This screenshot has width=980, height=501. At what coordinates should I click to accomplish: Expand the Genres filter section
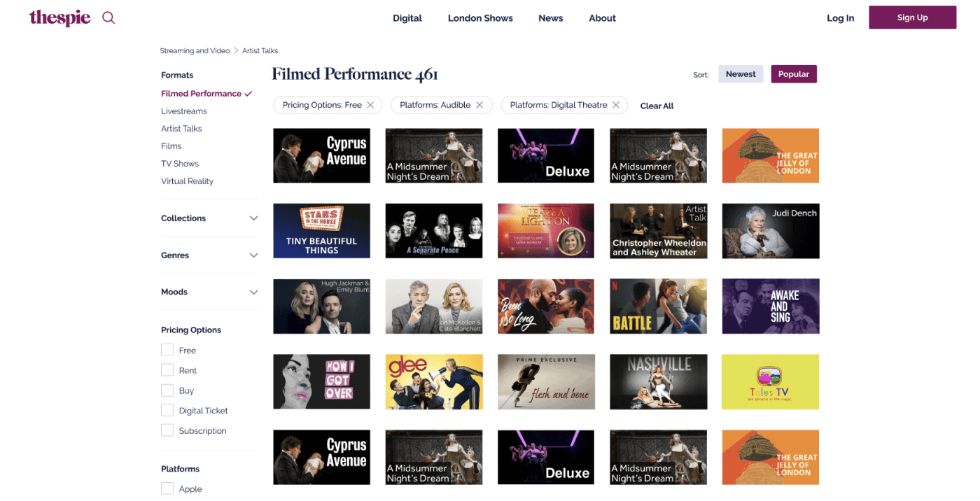point(209,255)
